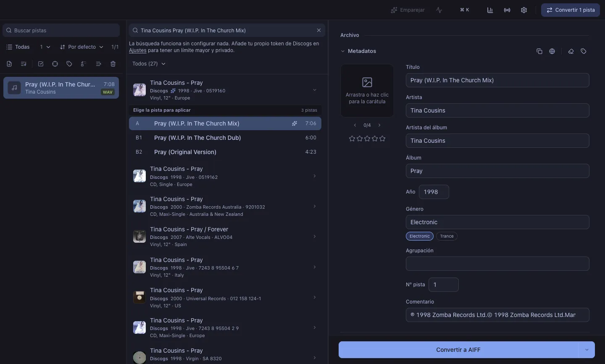Click the copy icon in Metadatos header
This screenshot has width=605, height=364.
click(x=539, y=51)
